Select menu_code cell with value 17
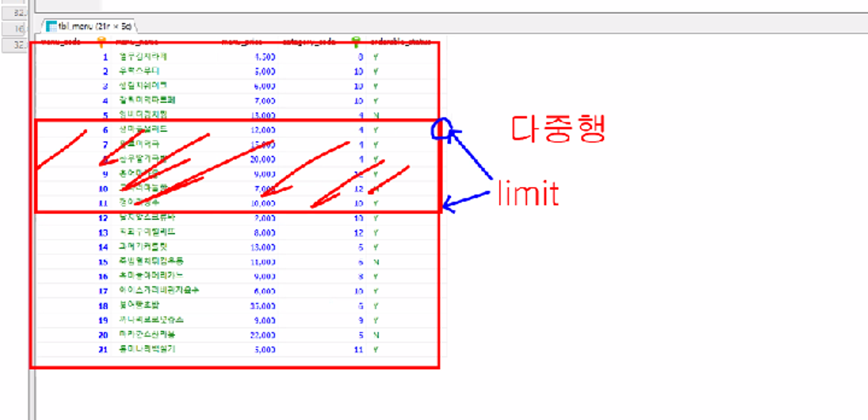This screenshot has width=868, height=420. tap(103, 291)
